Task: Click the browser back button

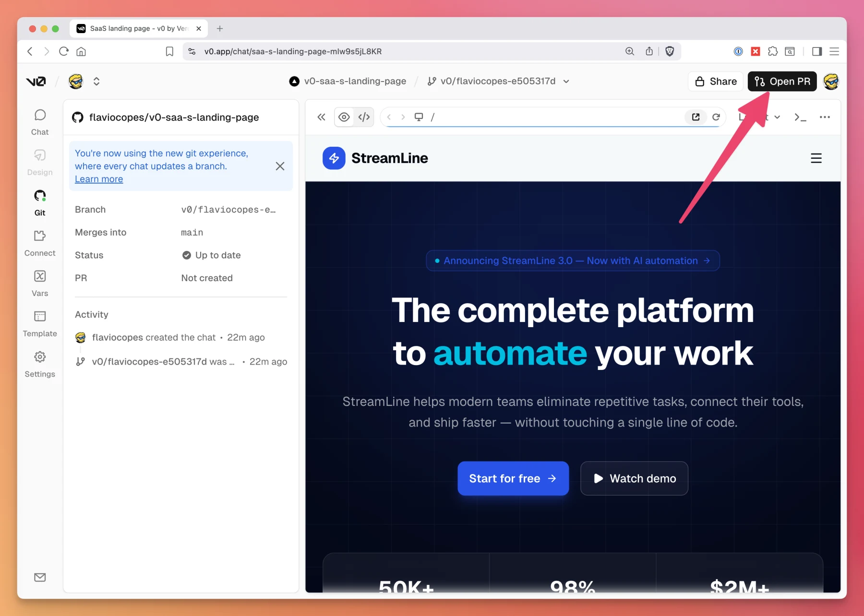Action: [x=30, y=51]
